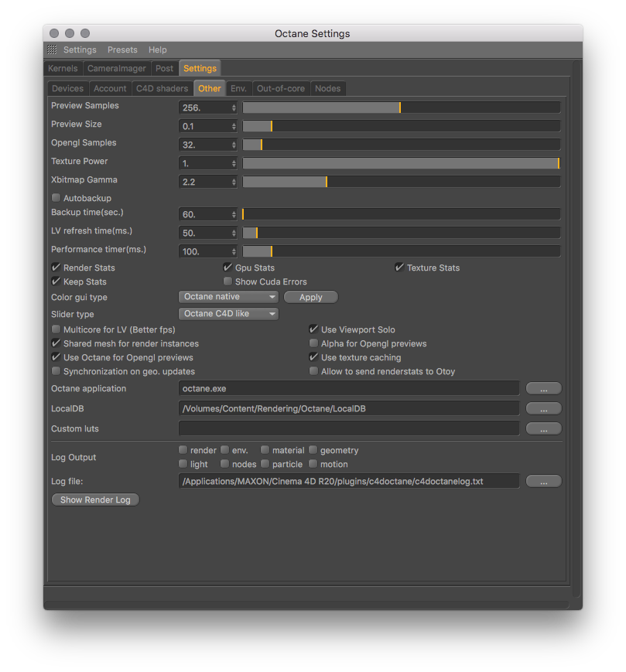Click the LV refresh time slider bar
The height and width of the screenshot is (672, 626).
pyautogui.click(x=402, y=233)
